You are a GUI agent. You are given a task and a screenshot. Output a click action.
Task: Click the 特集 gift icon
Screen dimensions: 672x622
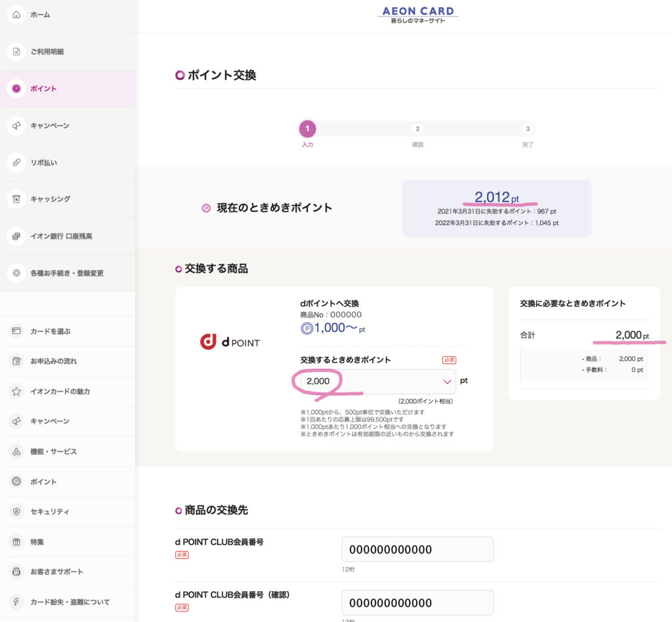(x=16, y=542)
